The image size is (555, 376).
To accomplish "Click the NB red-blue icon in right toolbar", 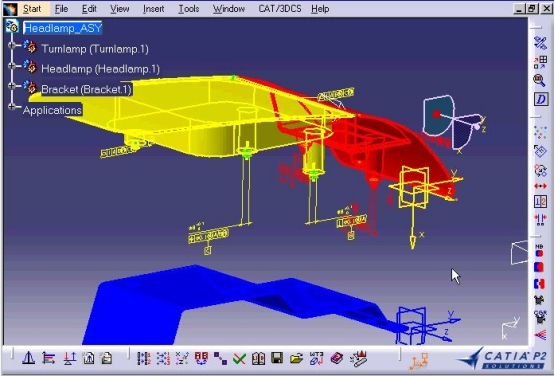I will [x=539, y=251].
